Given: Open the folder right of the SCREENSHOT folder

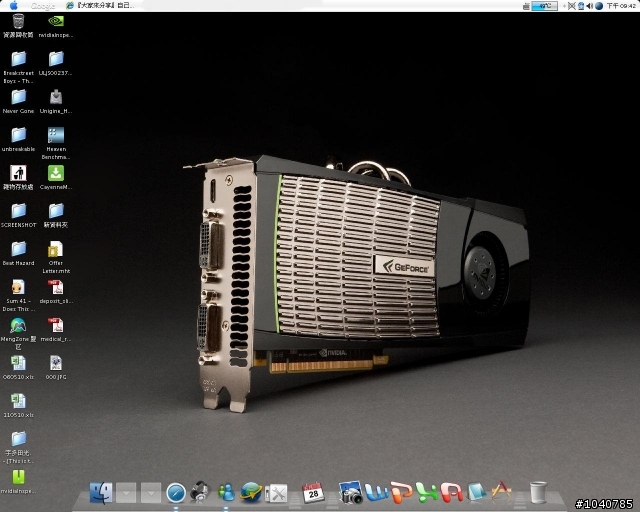Looking at the screenshot, I should (56, 216).
